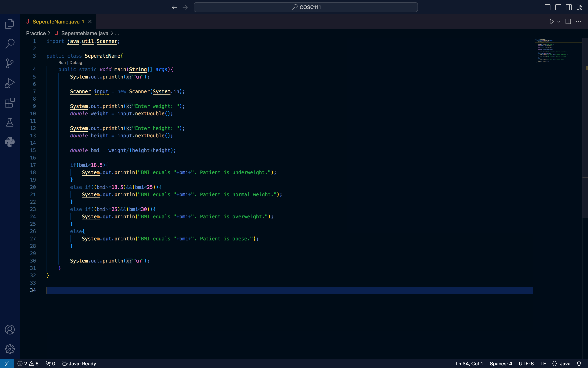The image size is (588, 368).
Task: Click the "Patient is overweight." text
Action: click(234, 217)
